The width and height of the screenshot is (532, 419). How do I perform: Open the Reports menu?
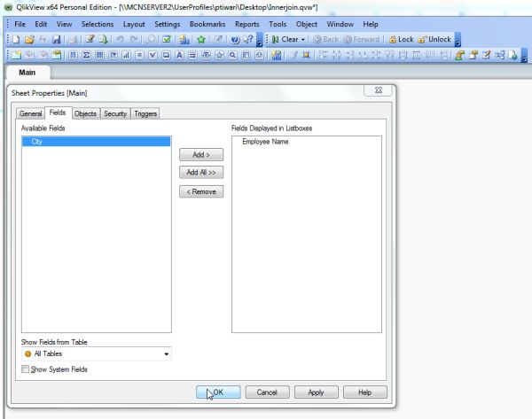coord(247,24)
